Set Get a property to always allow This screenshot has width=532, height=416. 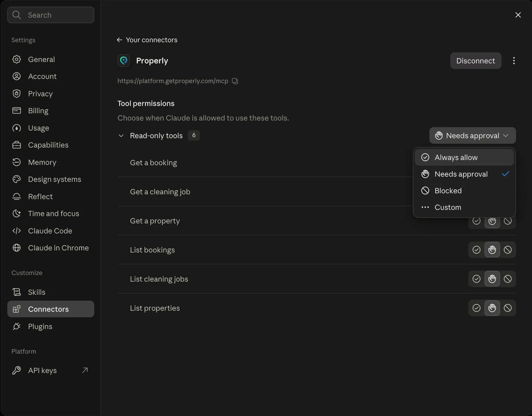point(477,221)
